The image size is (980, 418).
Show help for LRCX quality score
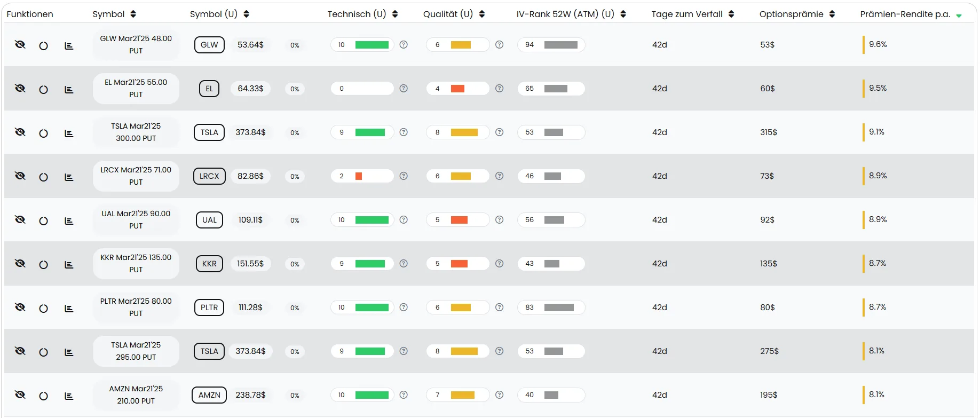tap(500, 176)
